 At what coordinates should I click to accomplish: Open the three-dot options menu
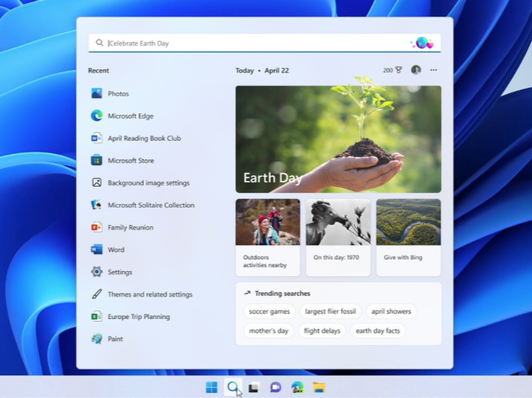point(434,70)
